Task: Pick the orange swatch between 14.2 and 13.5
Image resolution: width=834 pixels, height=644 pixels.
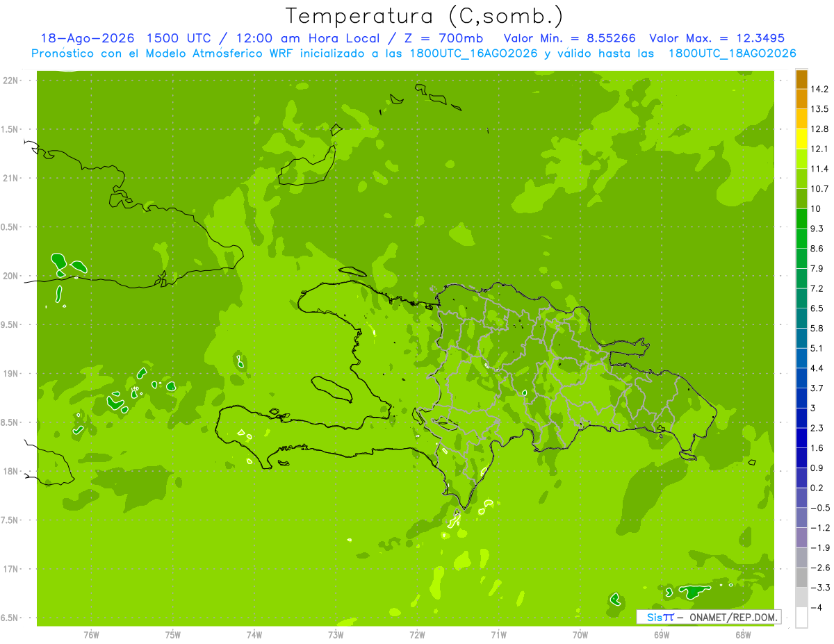Action: [801, 99]
